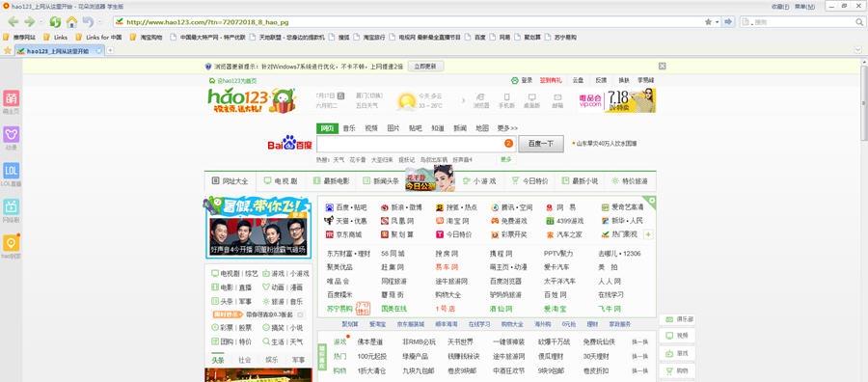This screenshot has width=868, height=382.
Task: Click the 百度一下 search button
Action: (541, 144)
